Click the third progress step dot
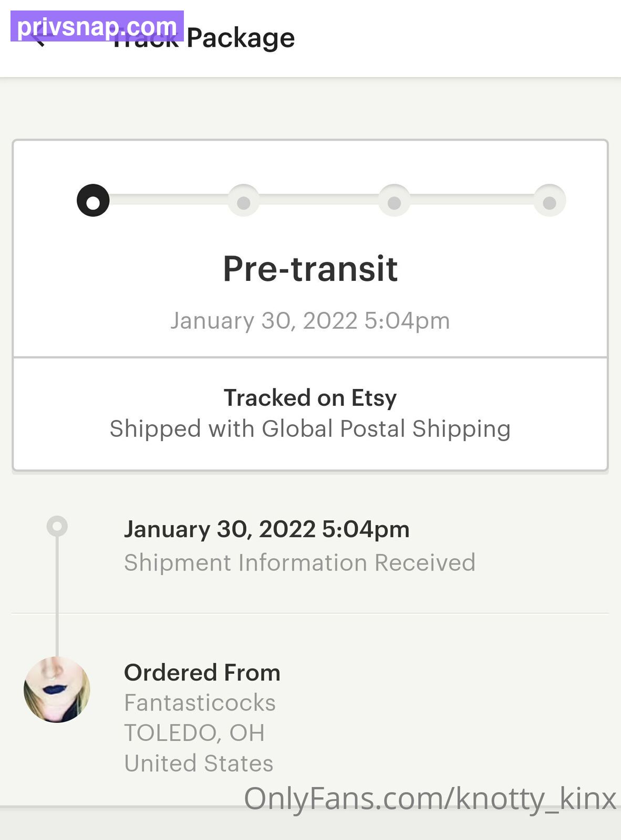The height and width of the screenshot is (840, 621). 394,202
